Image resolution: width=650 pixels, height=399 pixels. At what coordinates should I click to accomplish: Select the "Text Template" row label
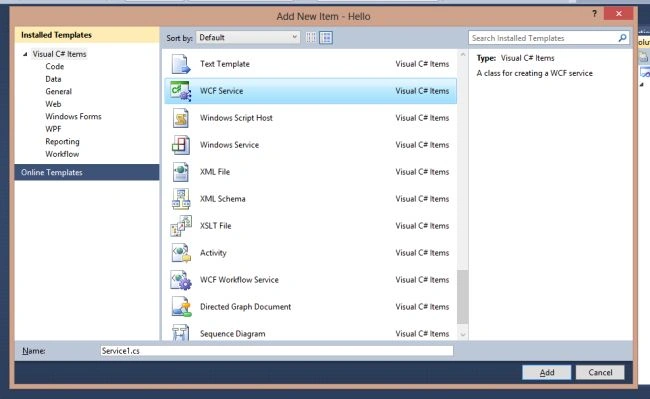(x=225, y=64)
